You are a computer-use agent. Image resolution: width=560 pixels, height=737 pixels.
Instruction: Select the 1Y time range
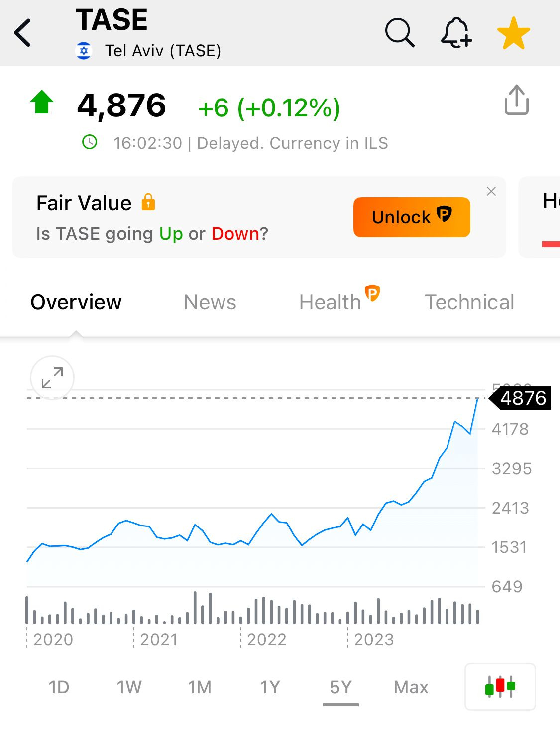270,687
